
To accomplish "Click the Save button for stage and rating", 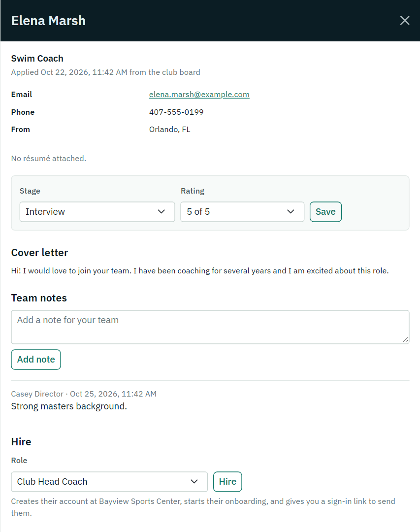I will (x=325, y=212).
